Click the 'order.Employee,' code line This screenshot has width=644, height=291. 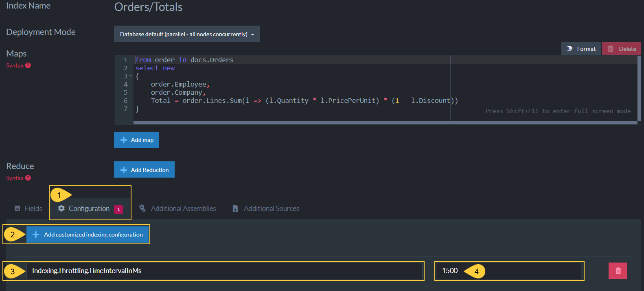point(180,84)
